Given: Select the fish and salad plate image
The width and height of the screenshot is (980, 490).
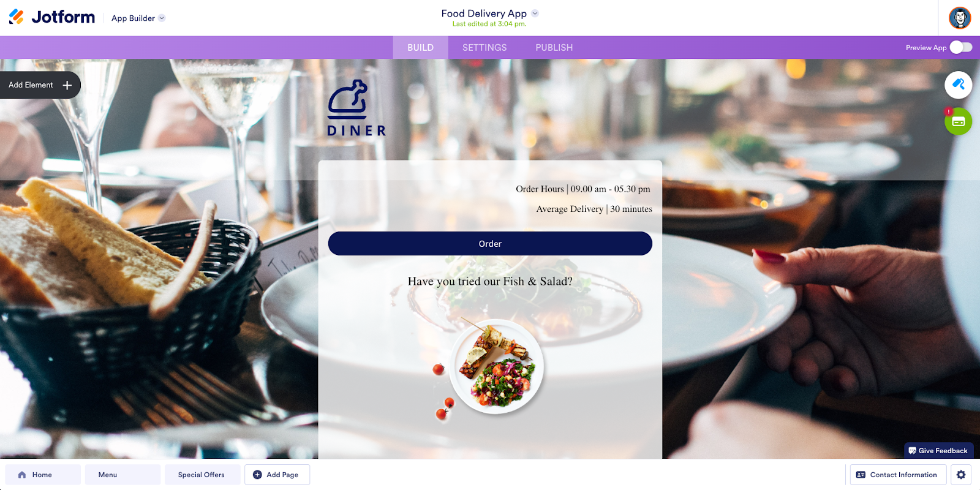Looking at the screenshot, I should (x=488, y=367).
